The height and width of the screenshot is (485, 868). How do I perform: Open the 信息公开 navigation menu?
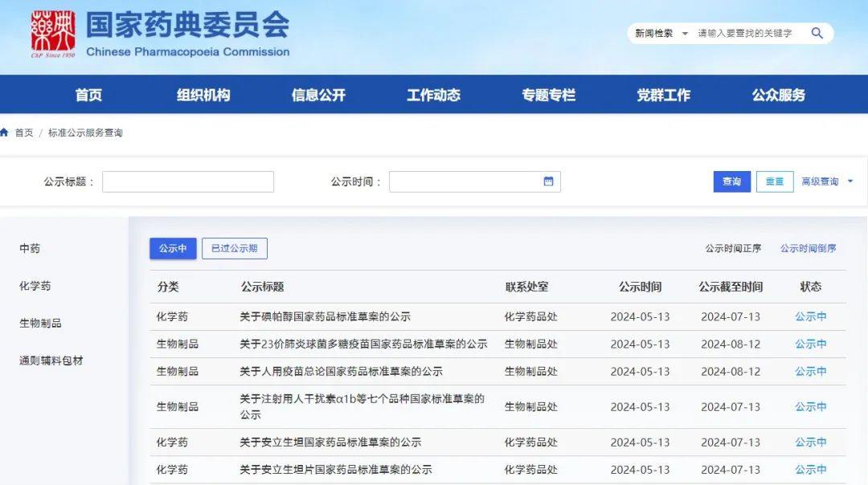318,95
